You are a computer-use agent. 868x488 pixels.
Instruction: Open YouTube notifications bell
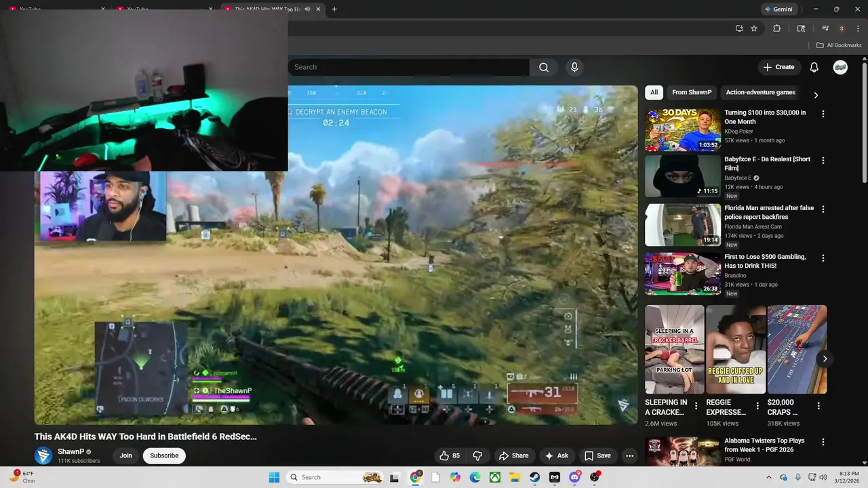point(814,67)
